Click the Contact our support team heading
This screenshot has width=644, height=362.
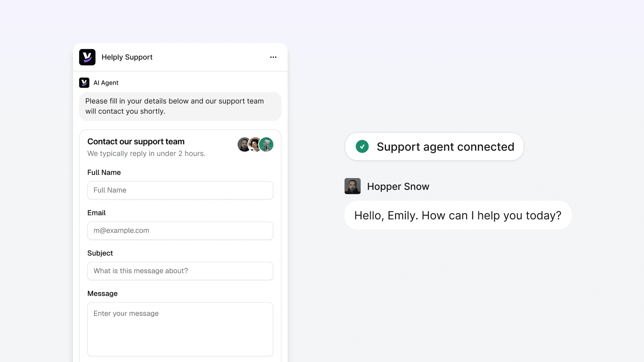coord(136,141)
